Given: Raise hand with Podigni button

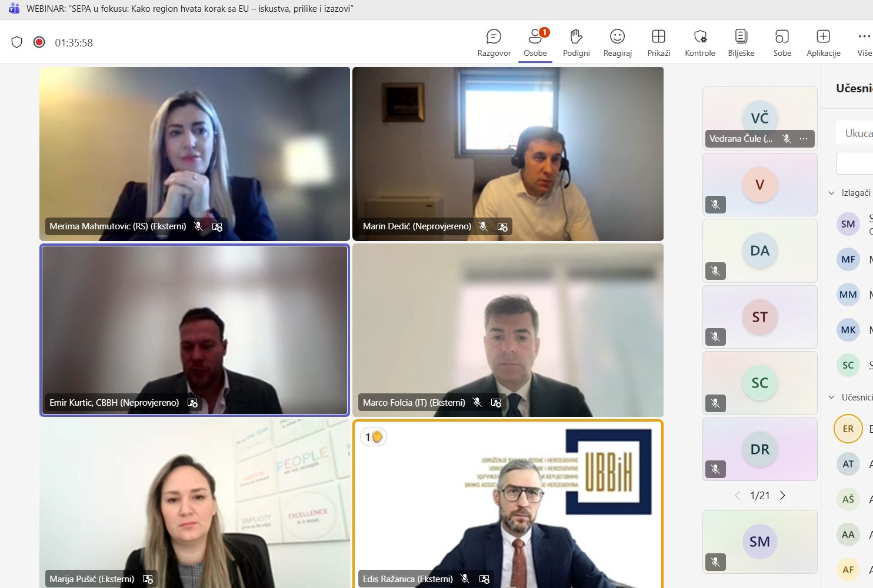Looking at the screenshot, I should [x=576, y=44].
